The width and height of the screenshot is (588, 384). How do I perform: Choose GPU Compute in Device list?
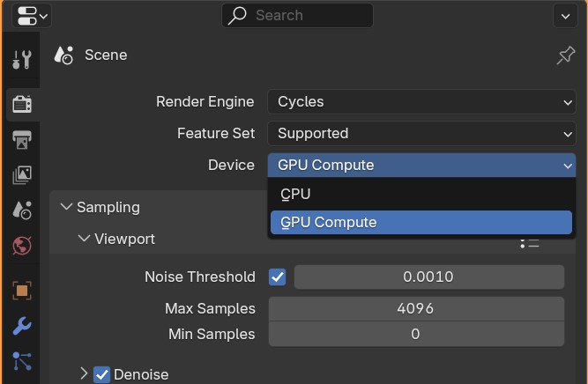coord(421,222)
